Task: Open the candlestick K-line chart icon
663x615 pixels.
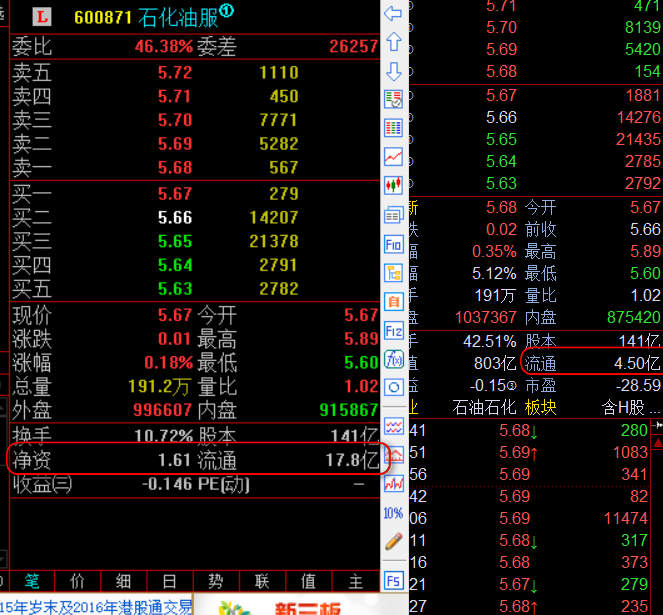Action: click(393, 185)
